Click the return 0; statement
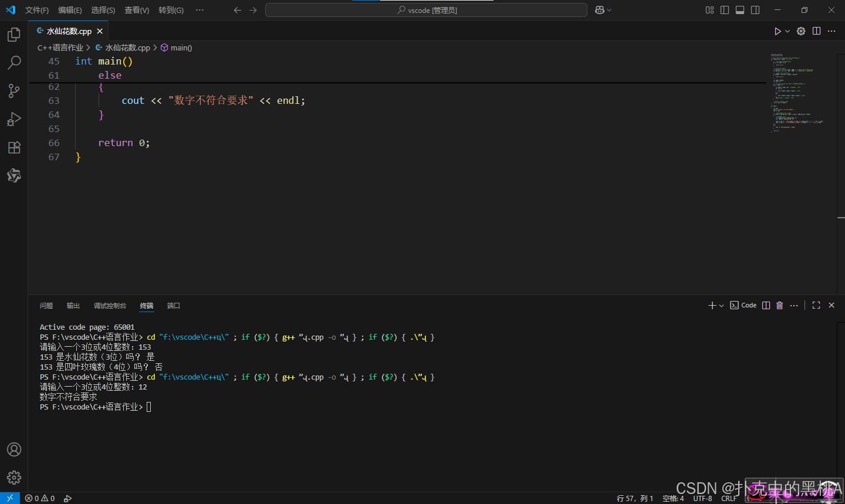The width and height of the screenshot is (845, 504). 124,143
